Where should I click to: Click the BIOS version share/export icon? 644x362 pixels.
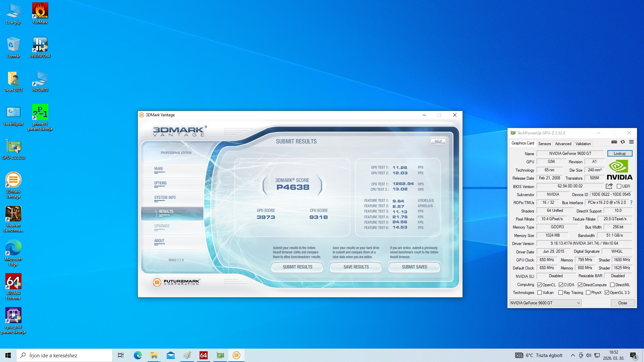609,186
